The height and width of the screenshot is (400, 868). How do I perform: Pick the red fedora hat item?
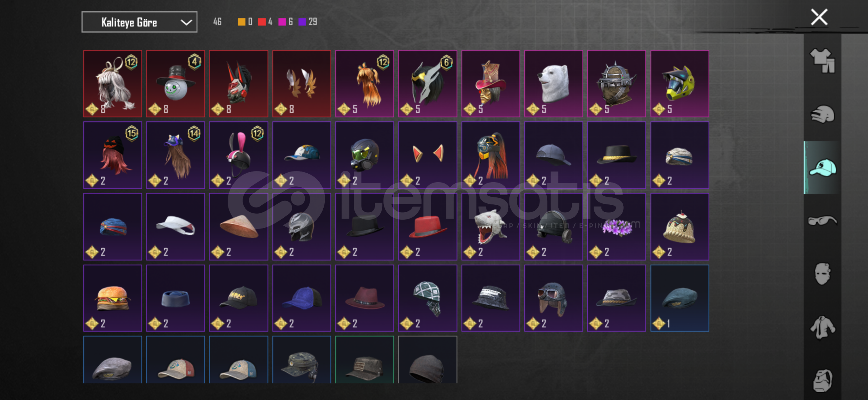[428, 227]
